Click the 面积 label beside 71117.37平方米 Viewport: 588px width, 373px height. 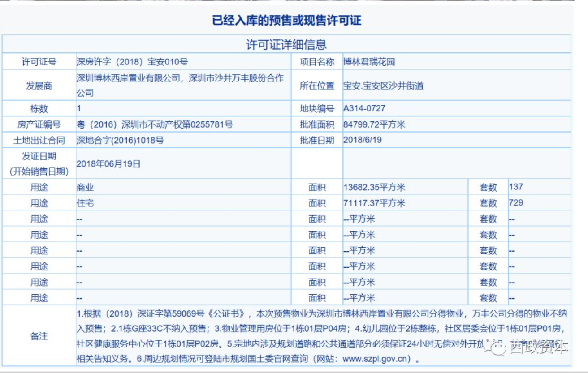point(317,203)
